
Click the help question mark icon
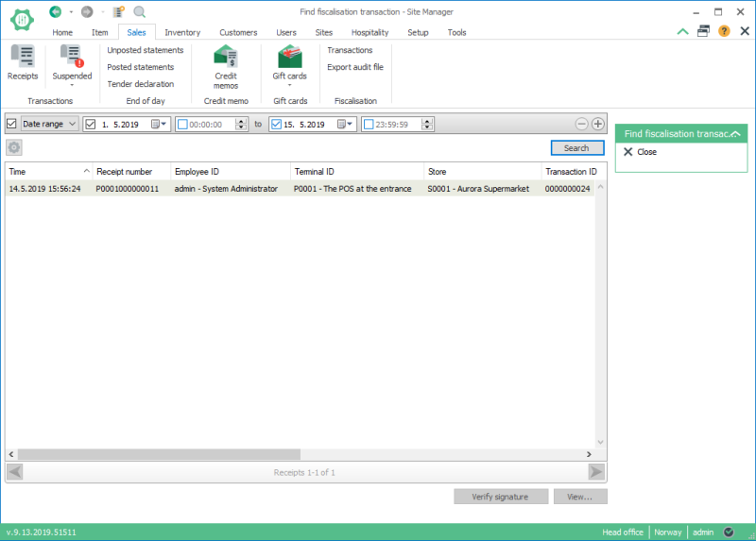[724, 31]
